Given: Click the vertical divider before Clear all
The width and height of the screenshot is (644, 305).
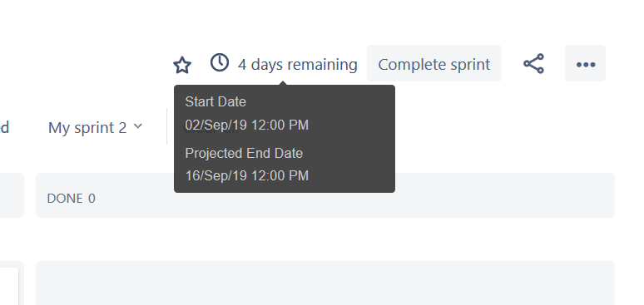Looking at the screenshot, I should pyautogui.click(x=166, y=126).
